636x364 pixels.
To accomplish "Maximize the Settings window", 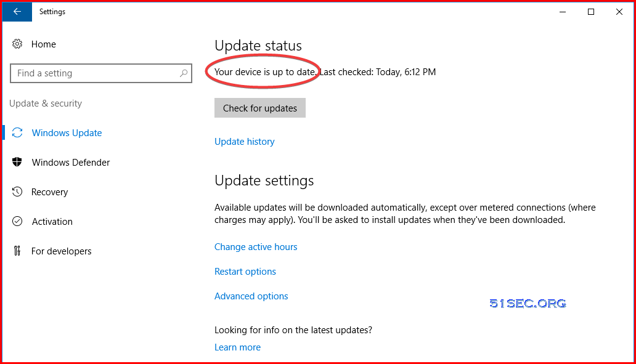I will (591, 12).
